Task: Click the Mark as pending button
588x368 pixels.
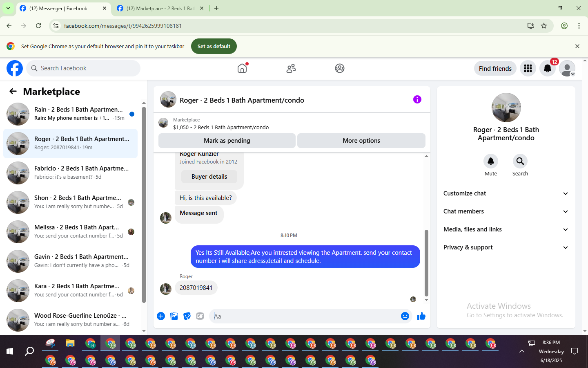Action: (x=227, y=141)
